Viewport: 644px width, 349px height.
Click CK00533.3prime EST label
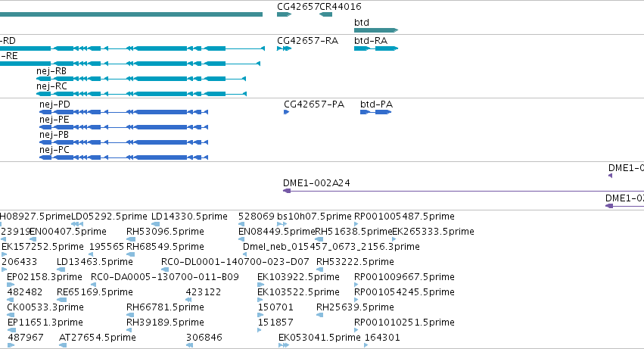tap(45, 307)
